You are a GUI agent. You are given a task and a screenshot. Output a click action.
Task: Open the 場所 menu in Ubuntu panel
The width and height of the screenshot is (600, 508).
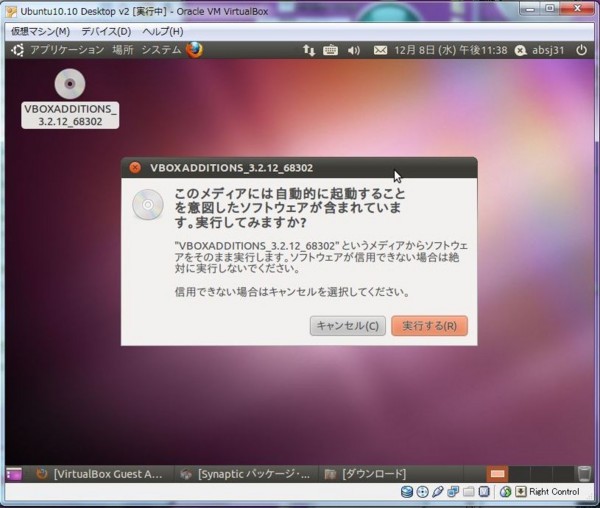click(123, 50)
